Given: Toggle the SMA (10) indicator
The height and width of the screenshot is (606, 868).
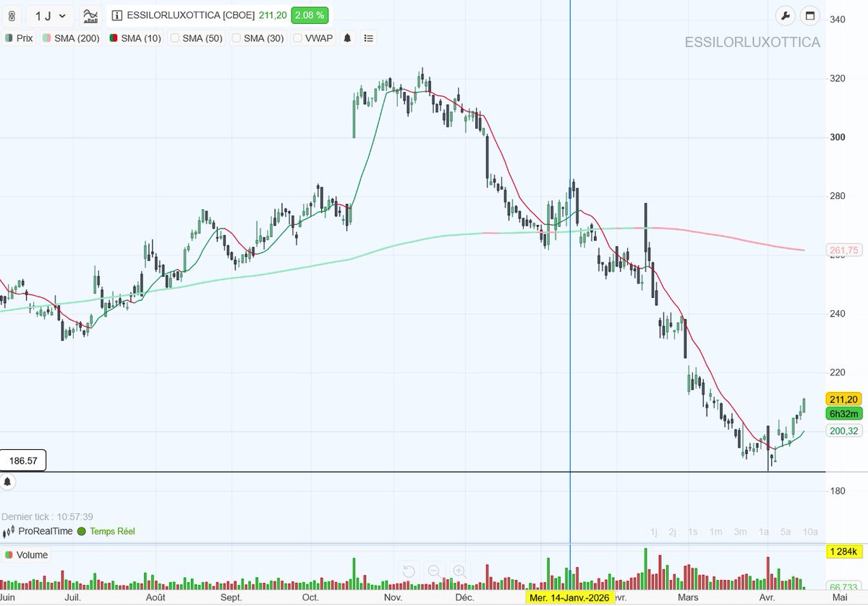Looking at the screenshot, I should tap(135, 38).
